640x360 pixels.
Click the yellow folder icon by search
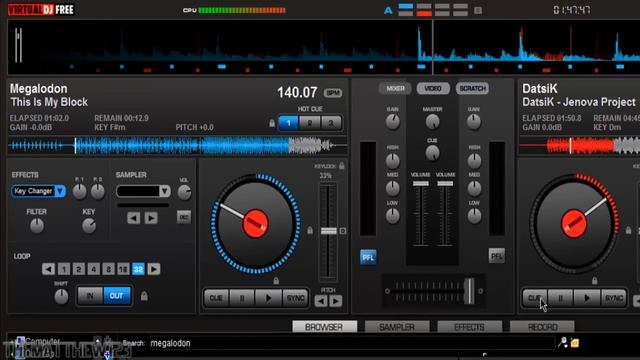[575, 342]
